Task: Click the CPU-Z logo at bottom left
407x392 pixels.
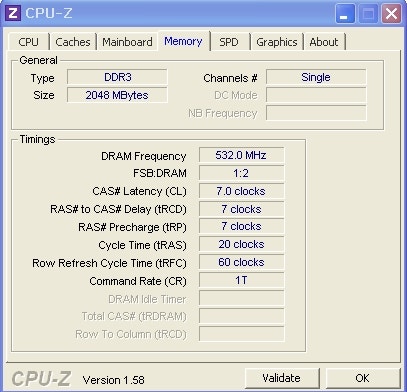Action: (x=41, y=379)
